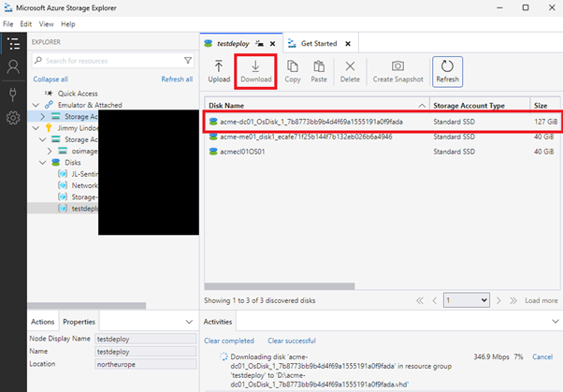
Task: Refresh the disk list
Action: (x=446, y=71)
